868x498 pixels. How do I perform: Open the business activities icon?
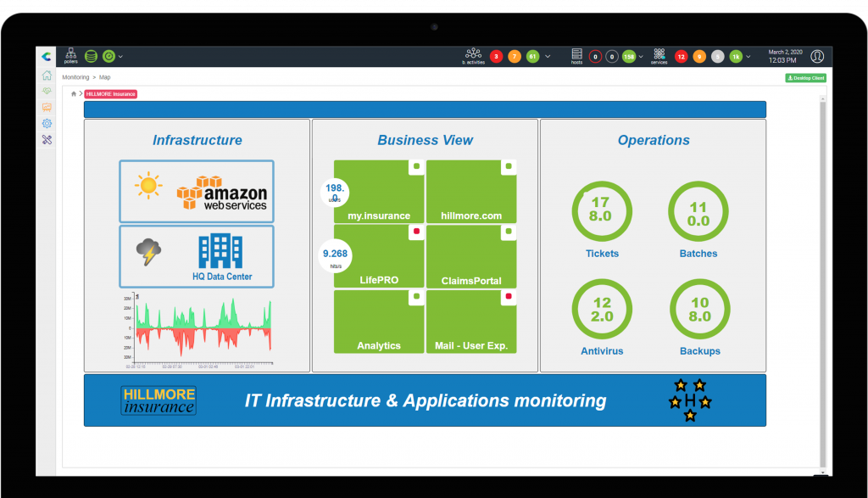click(x=473, y=56)
